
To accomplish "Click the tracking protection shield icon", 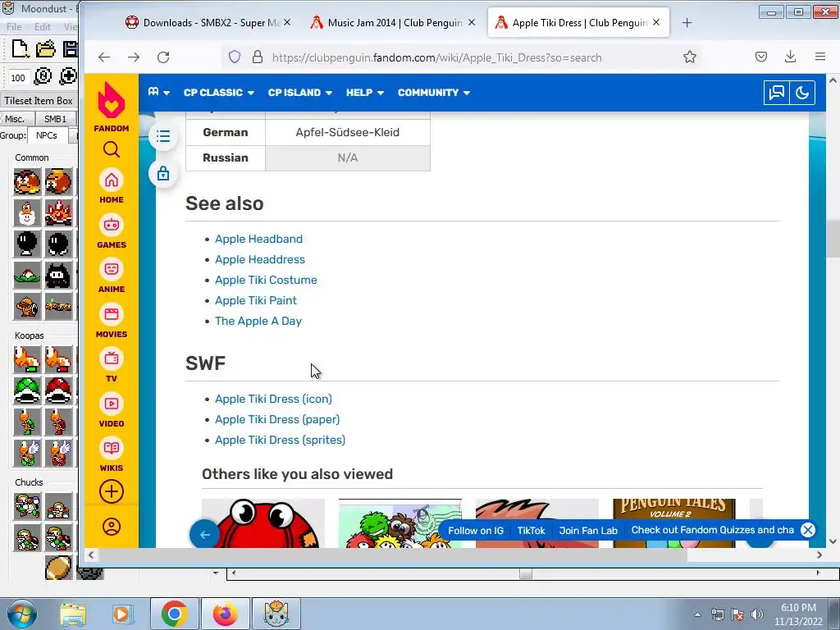I will [235, 57].
